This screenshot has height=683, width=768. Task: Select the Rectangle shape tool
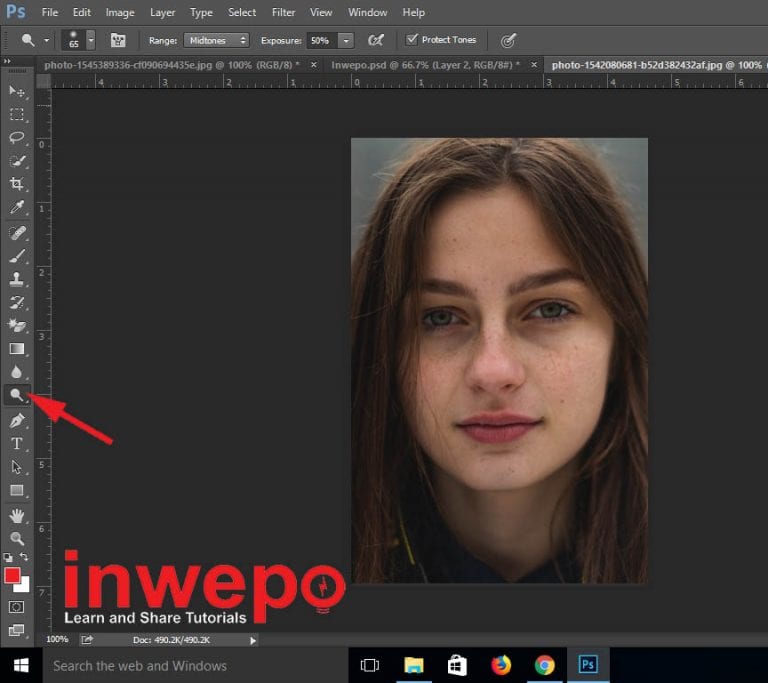pos(17,490)
